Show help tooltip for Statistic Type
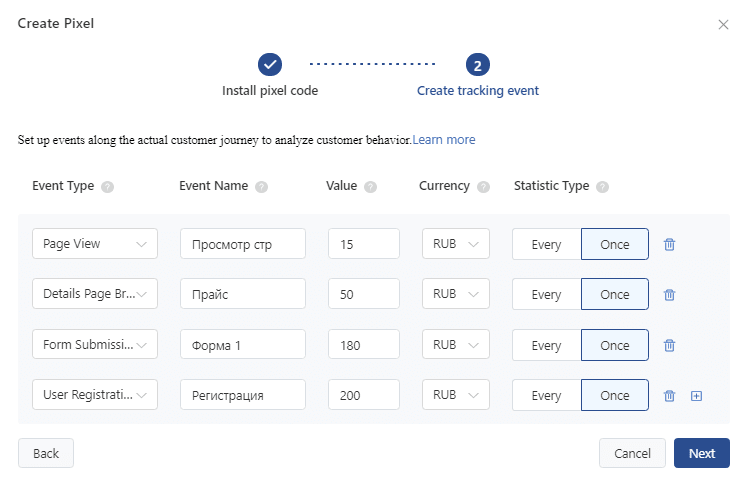The height and width of the screenshot is (478, 747). pos(603,187)
